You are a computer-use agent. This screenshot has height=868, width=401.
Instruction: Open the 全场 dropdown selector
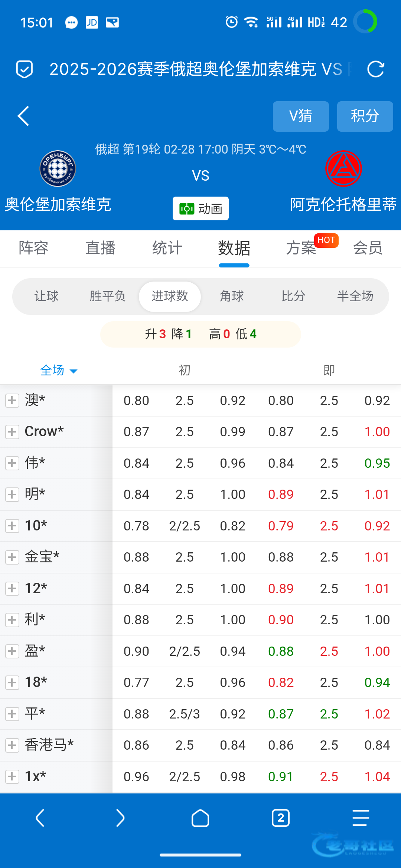click(58, 370)
